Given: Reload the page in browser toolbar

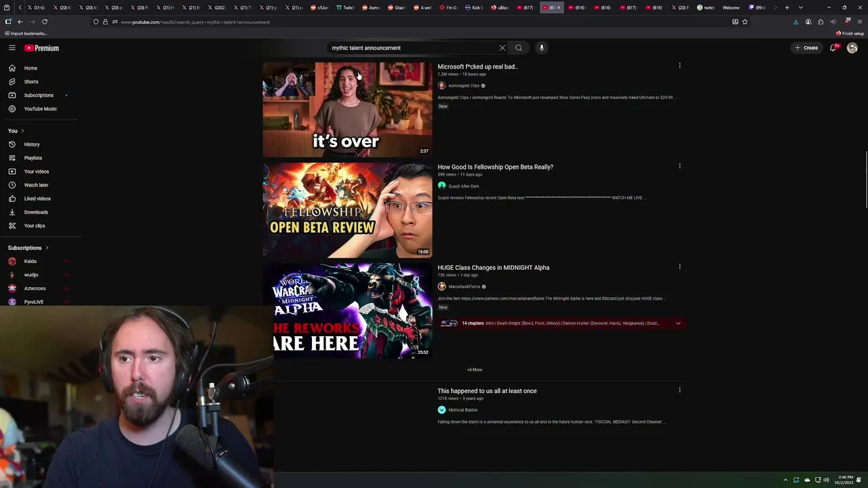Looking at the screenshot, I should point(45,22).
